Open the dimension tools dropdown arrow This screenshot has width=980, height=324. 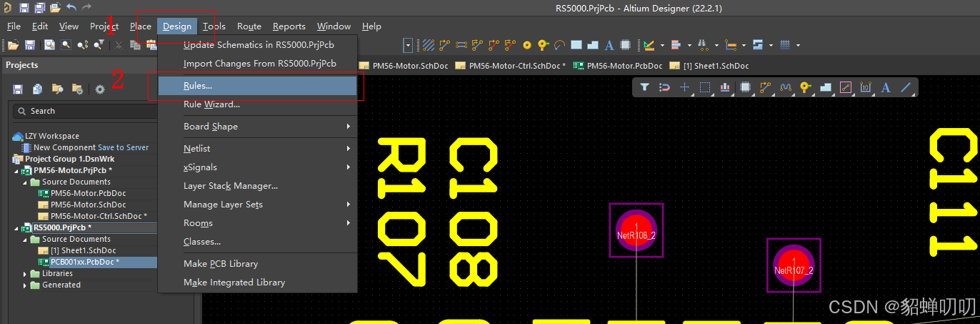point(744,45)
